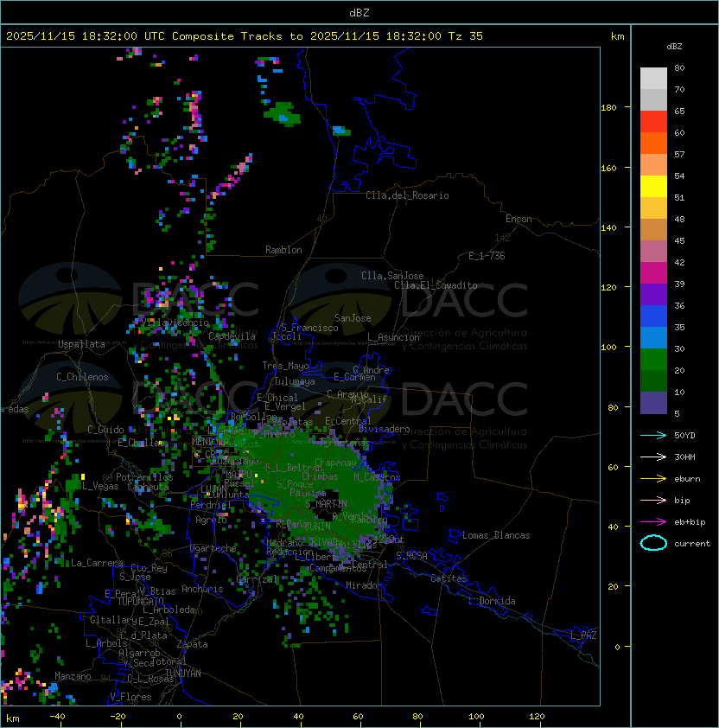Click the C_Chilenos map label
This screenshot has width=719, height=728.
tap(82, 377)
